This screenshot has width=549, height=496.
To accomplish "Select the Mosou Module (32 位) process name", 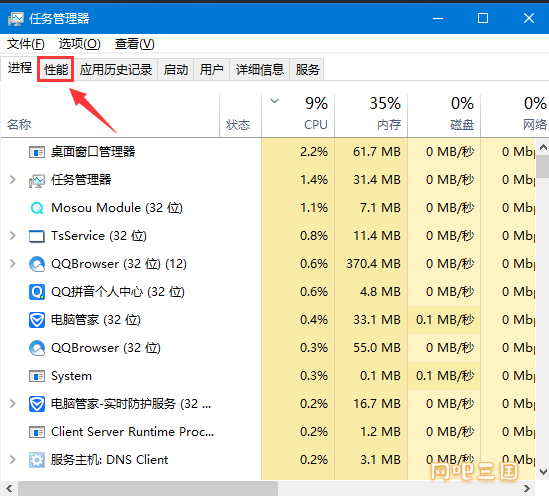I will click(117, 208).
